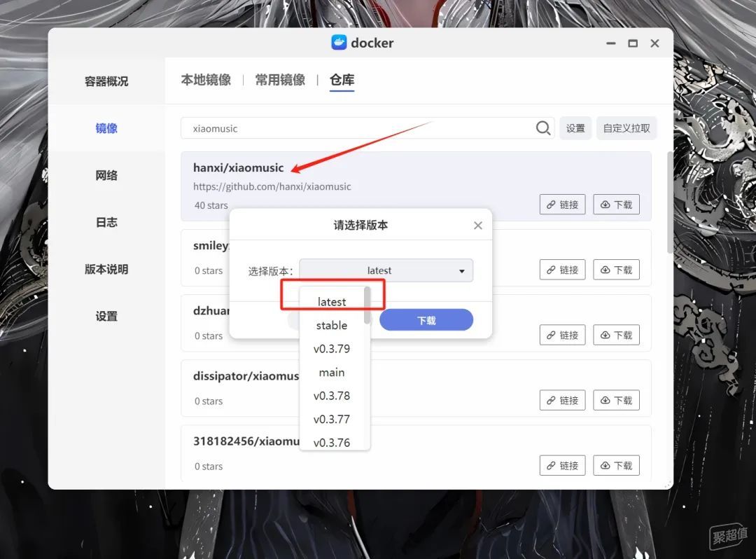Click the version list scrollbar thumb
Viewport: 756px width, 559px height.
[367, 305]
